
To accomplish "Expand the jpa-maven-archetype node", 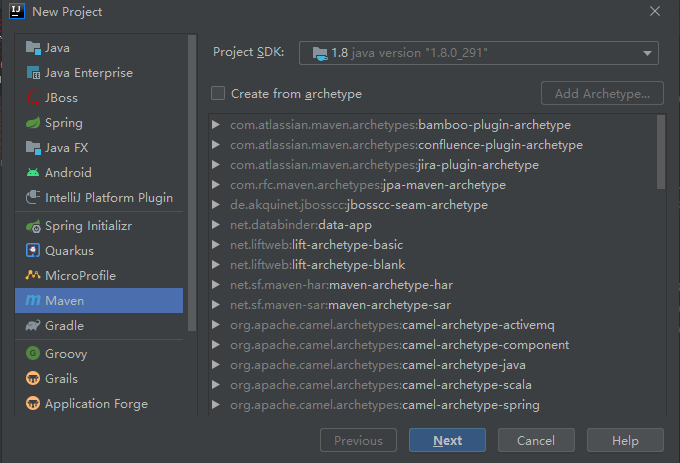I will 216,185.
